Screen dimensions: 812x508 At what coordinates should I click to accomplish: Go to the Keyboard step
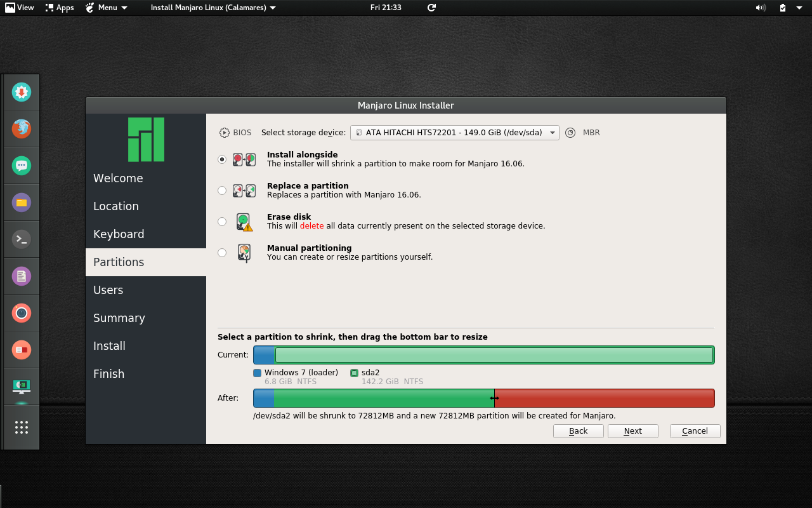point(146,234)
